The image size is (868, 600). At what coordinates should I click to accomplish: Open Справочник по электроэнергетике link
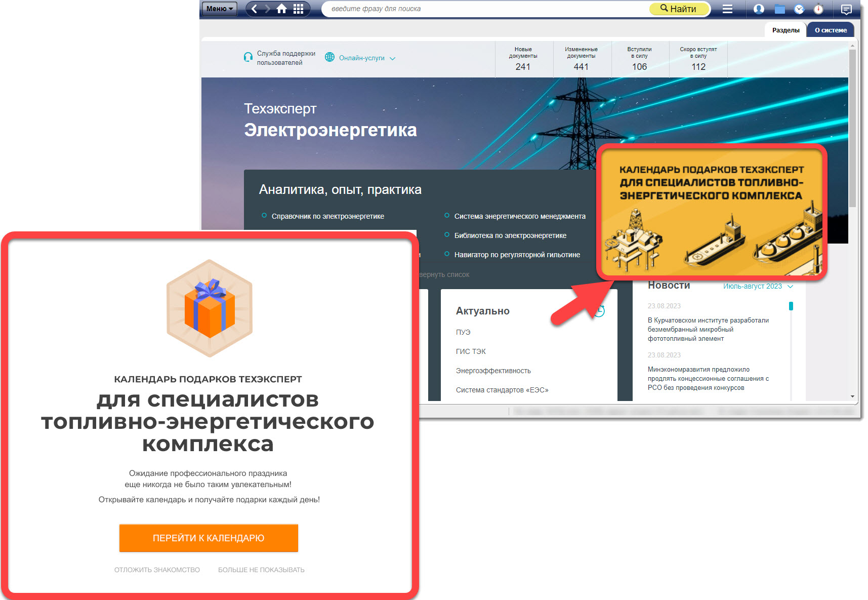[327, 216]
